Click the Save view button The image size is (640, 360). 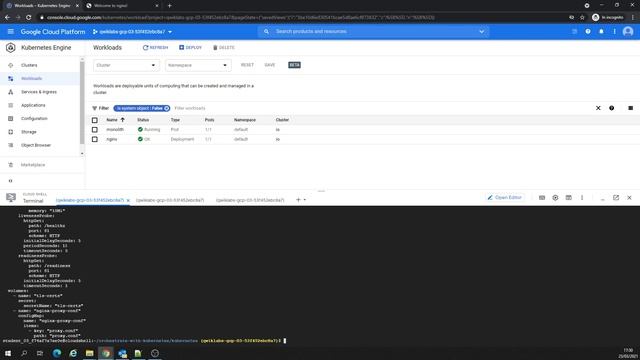coord(269,65)
